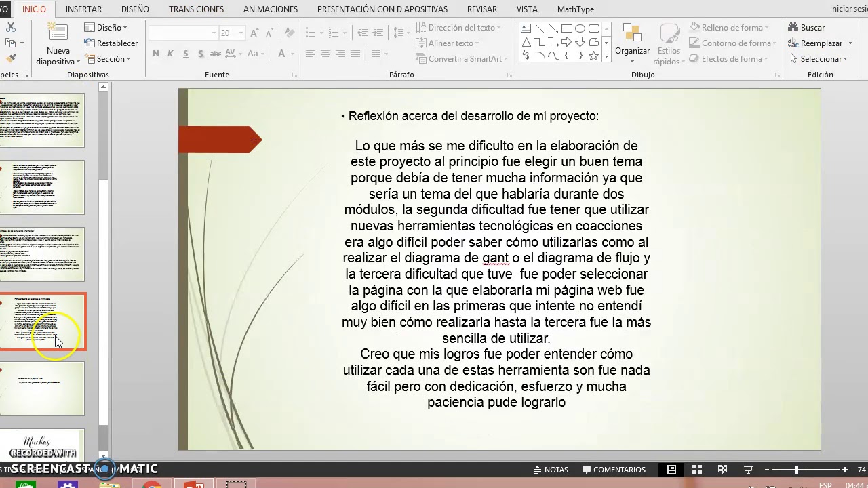The width and height of the screenshot is (868, 488).
Task: Open the MathType tab
Action: pos(576,9)
